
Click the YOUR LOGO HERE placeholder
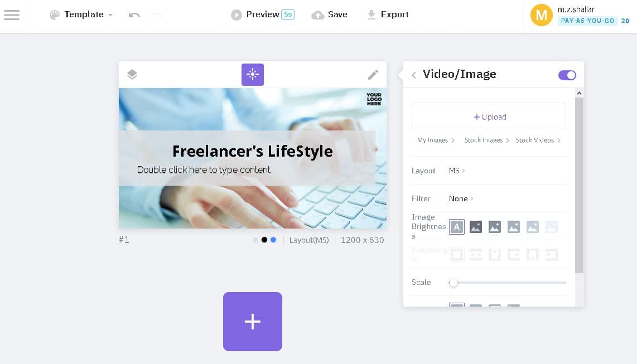(x=374, y=99)
